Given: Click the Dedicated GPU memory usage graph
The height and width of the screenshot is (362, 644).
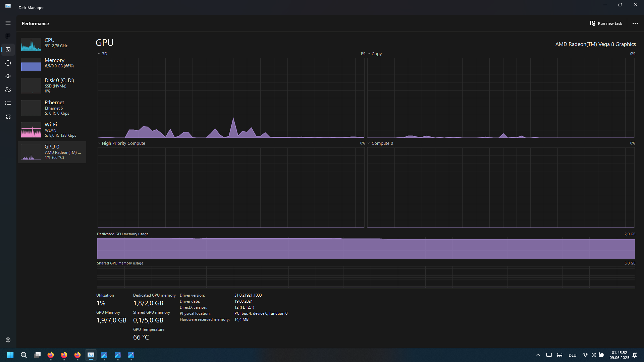Looking at the screenshot, I should 366,248.
